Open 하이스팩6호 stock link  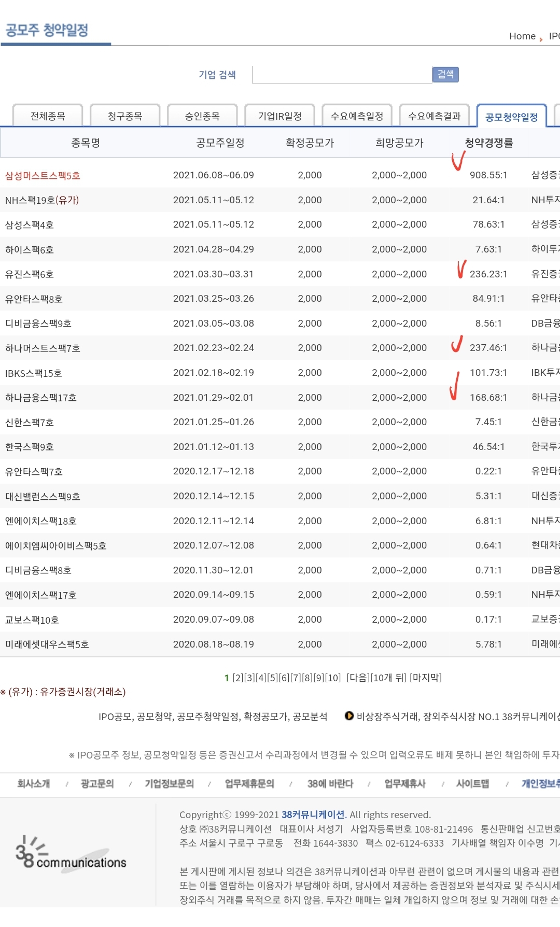tap(30, 249)
